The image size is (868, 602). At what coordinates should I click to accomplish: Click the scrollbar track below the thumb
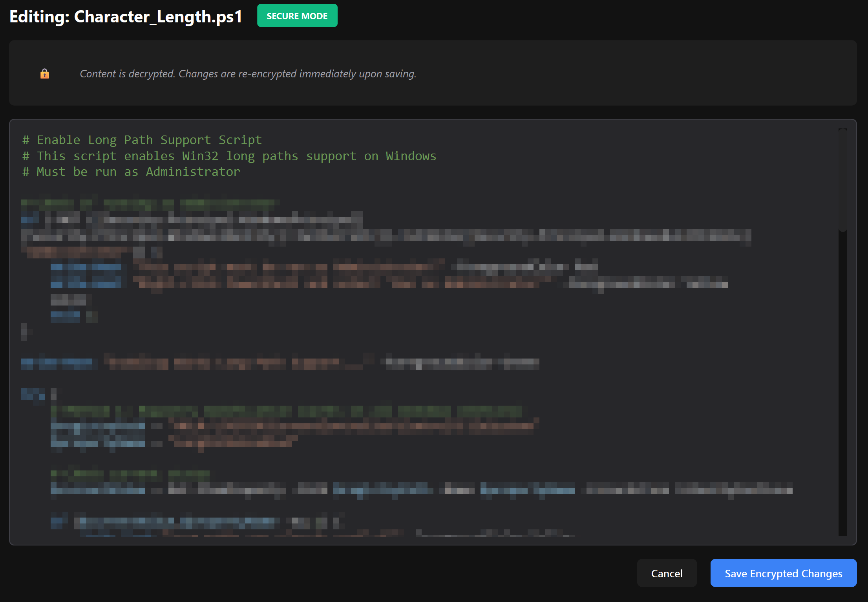click(842, 383)
